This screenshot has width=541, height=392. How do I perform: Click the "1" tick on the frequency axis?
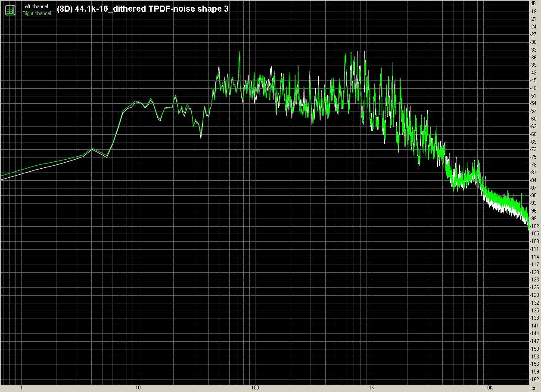(21, 389)
